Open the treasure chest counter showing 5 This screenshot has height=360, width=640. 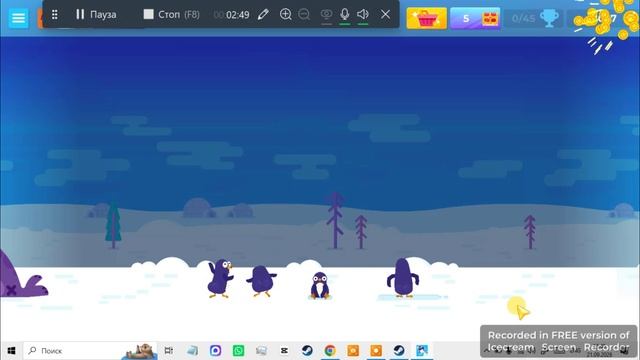click(475, 18)
